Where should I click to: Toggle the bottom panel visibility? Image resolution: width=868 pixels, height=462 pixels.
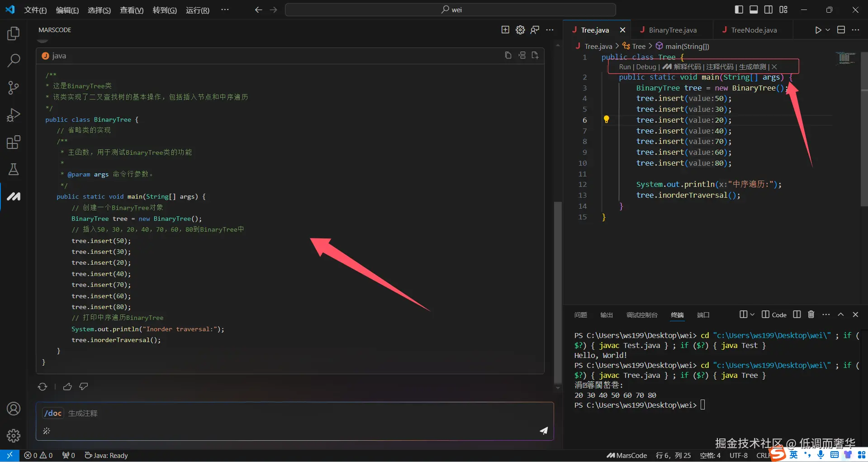click(754, 10)
